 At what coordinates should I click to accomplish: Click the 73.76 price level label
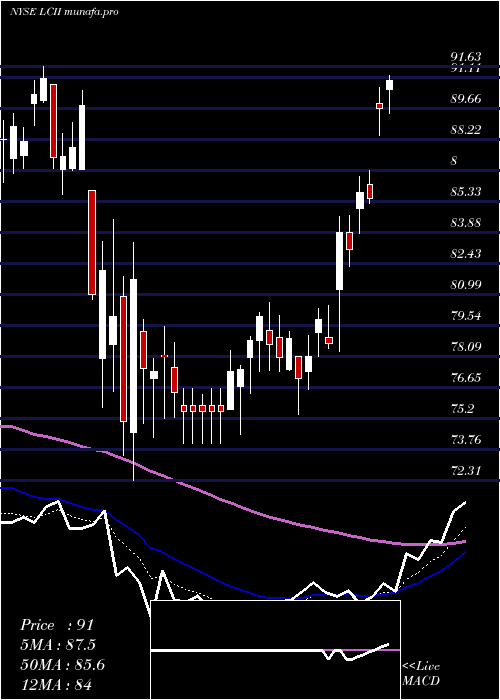(x=466, y=440)
